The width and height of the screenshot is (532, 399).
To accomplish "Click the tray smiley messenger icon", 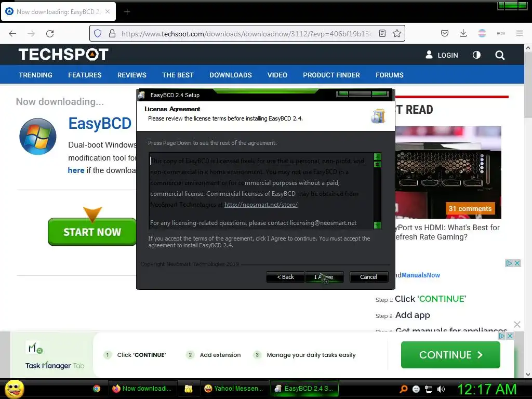I will [416, 389].
